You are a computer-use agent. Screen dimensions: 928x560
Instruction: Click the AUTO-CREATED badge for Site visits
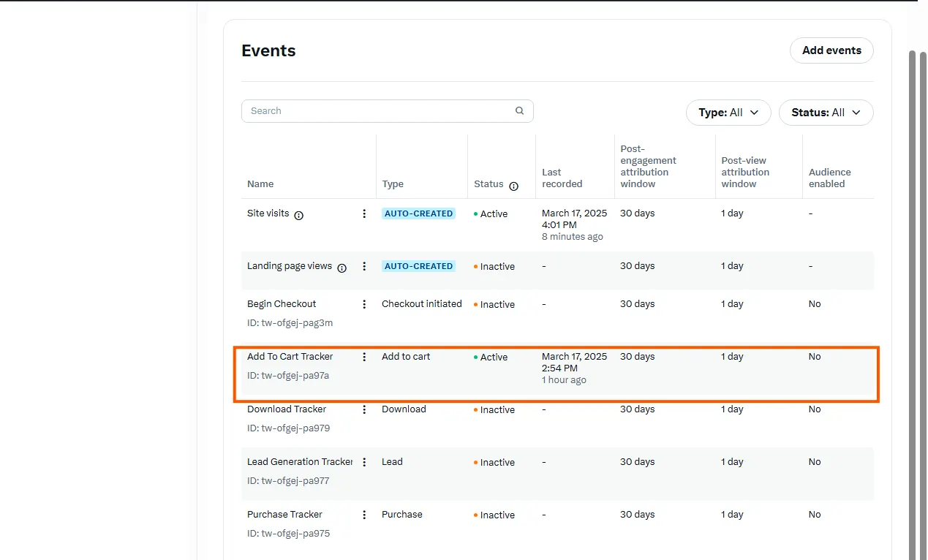pyautogui.click(x=418, y=213)
